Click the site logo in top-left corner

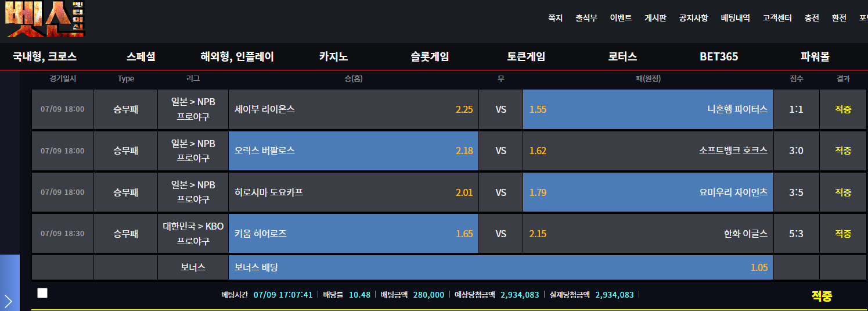45,20
